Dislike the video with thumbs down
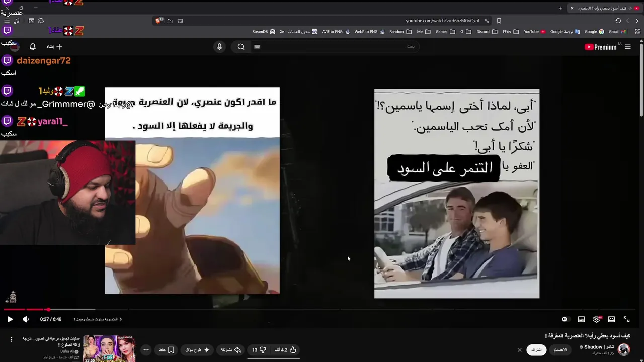 coord(259,350)
